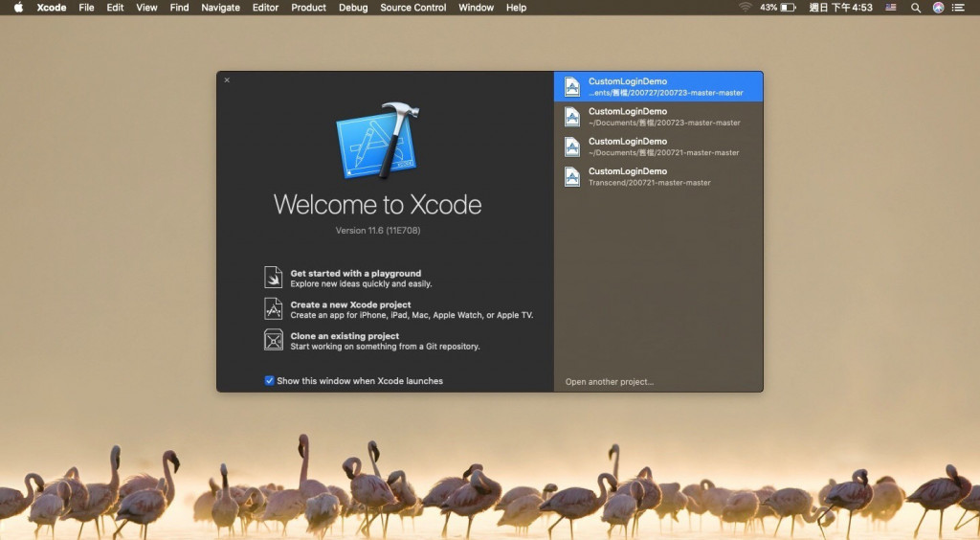Open the Source Control menu
Screen dimensions: 980x540
pyautogui.click(x=413, y=8)
